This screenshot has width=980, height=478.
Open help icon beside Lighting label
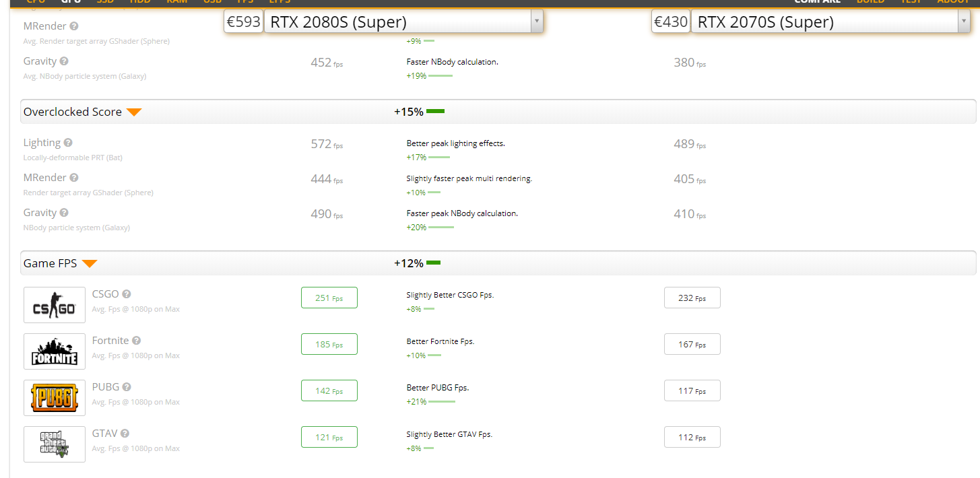[x=68, y=143]
